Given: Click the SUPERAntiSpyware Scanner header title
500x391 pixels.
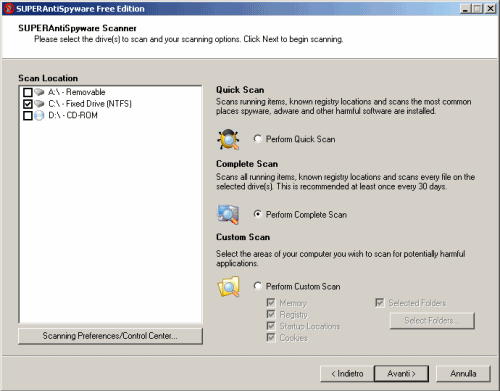Looking at the screenshot, I should 77,28.
